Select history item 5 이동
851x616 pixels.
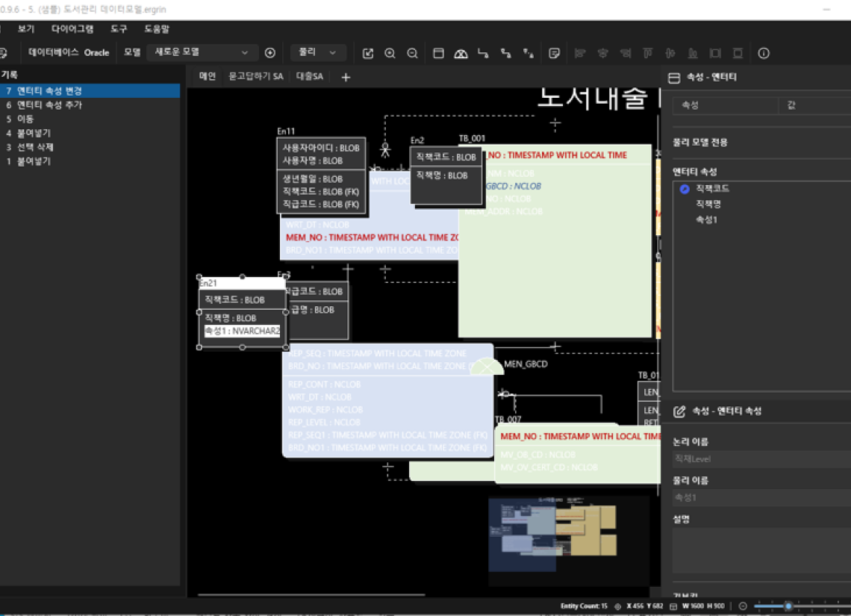point(90,119)
